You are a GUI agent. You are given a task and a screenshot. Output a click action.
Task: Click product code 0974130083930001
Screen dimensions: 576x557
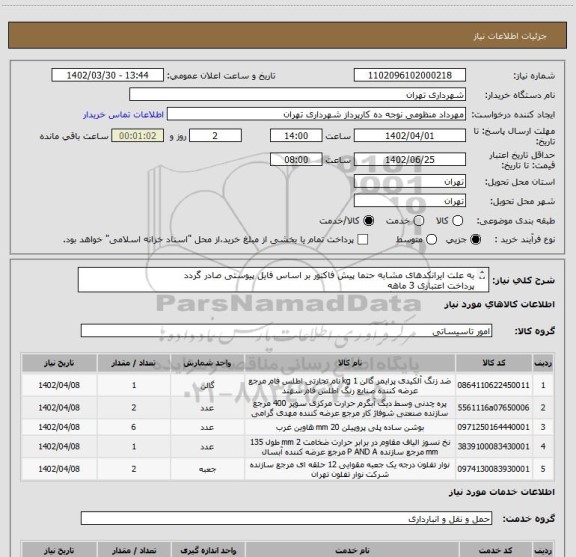tap(493, 469)
